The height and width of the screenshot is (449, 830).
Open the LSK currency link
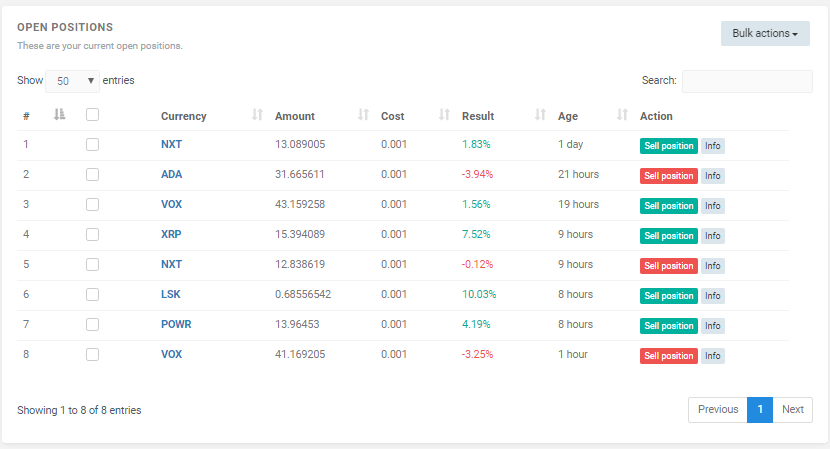pyautogui.click(x=171, y=295)
